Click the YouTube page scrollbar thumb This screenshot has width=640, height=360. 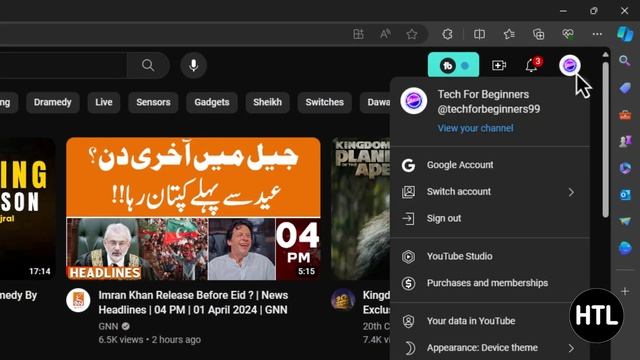click(605, 139)
